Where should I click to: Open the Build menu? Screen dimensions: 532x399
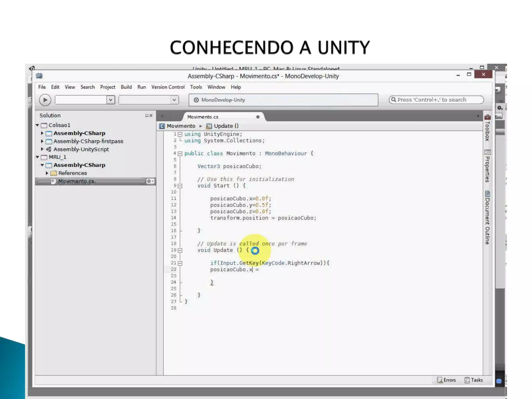126,87
